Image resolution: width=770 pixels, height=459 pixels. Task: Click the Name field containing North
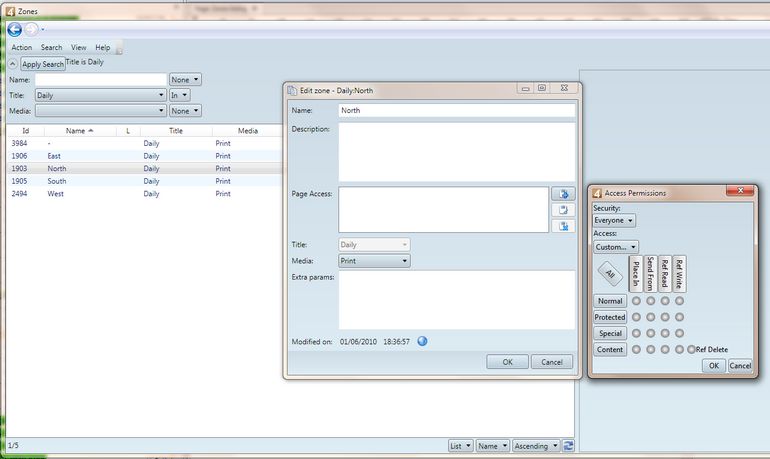click(x=457, y=110)
